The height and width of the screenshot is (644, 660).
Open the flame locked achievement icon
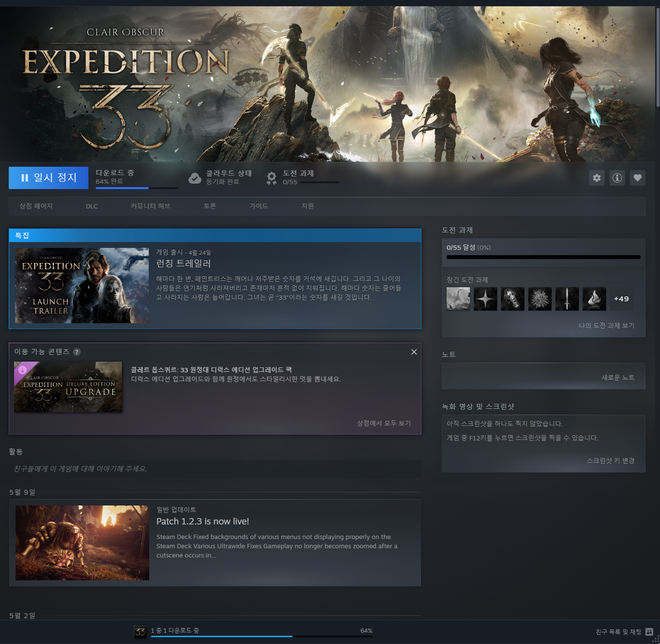pos(594,298)
